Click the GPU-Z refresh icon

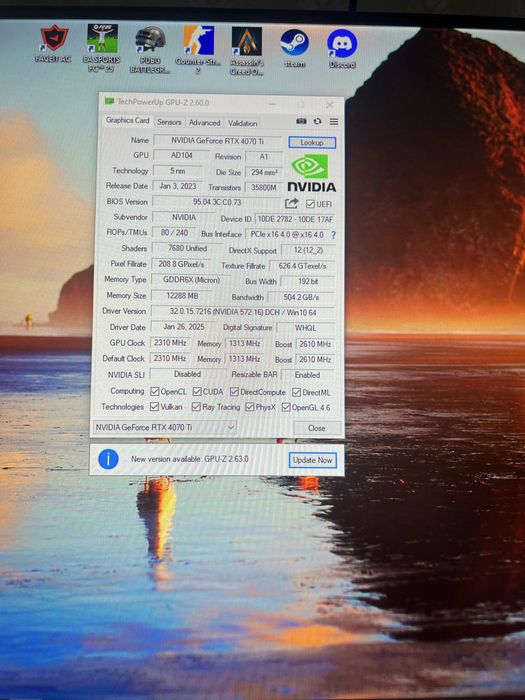pyautogui.click(x=317, y=121)
